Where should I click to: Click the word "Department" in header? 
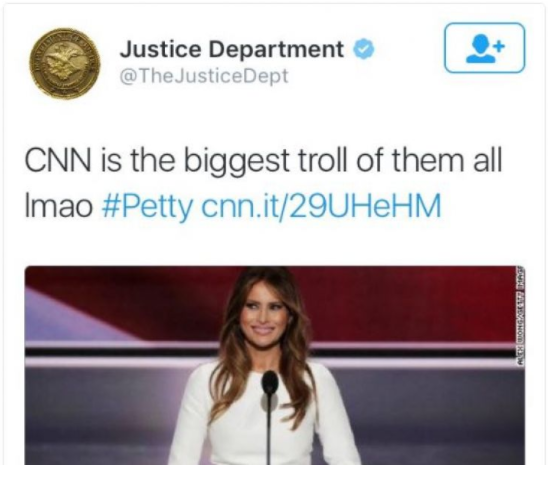pos(276,50)
